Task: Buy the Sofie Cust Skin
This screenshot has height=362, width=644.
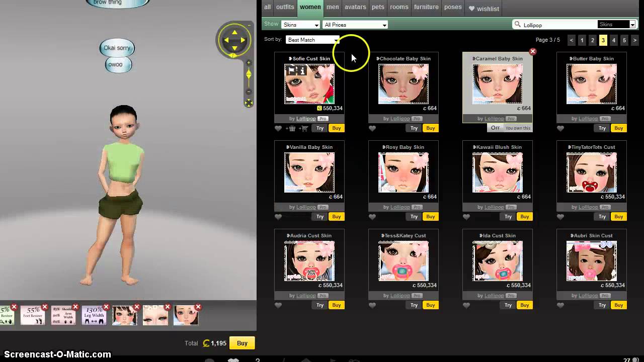Action: (x=337, y=128)
